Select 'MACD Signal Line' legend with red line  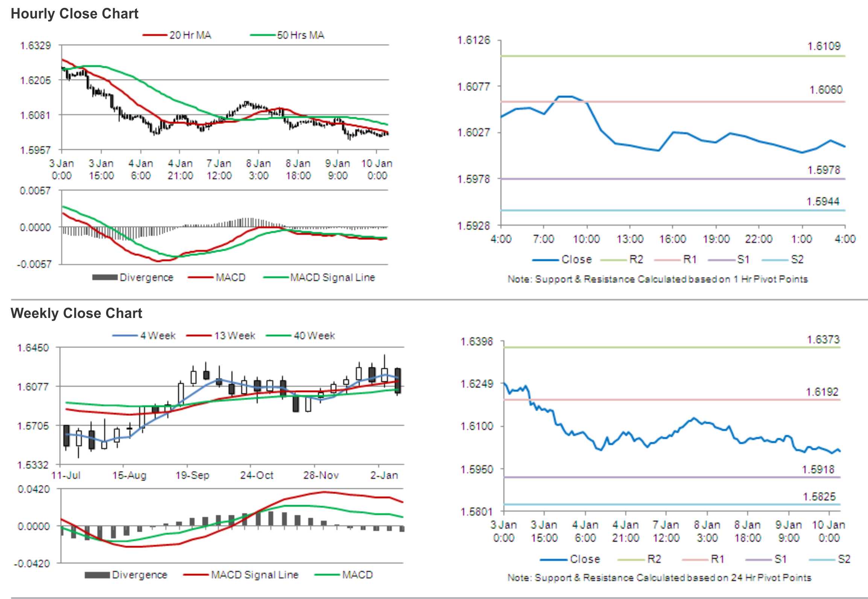(241, 575)
